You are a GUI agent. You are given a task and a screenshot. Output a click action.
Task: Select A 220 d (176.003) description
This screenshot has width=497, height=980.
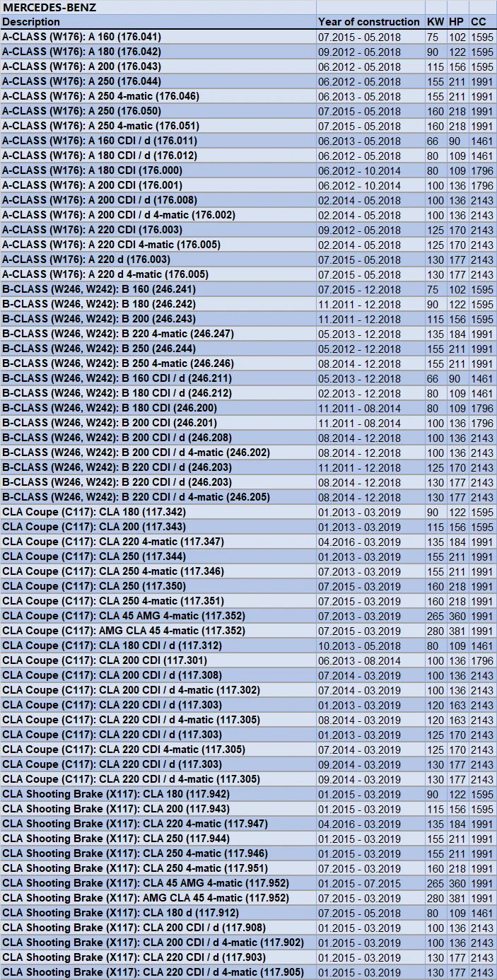(x=158, y=259)
